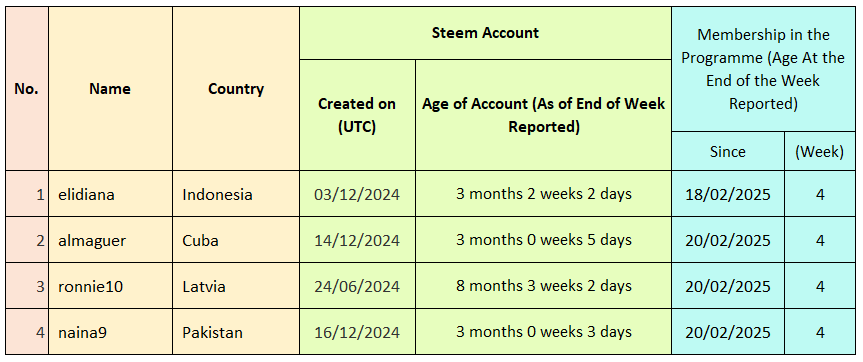Select the elidiana name cell

coord(110,194)
